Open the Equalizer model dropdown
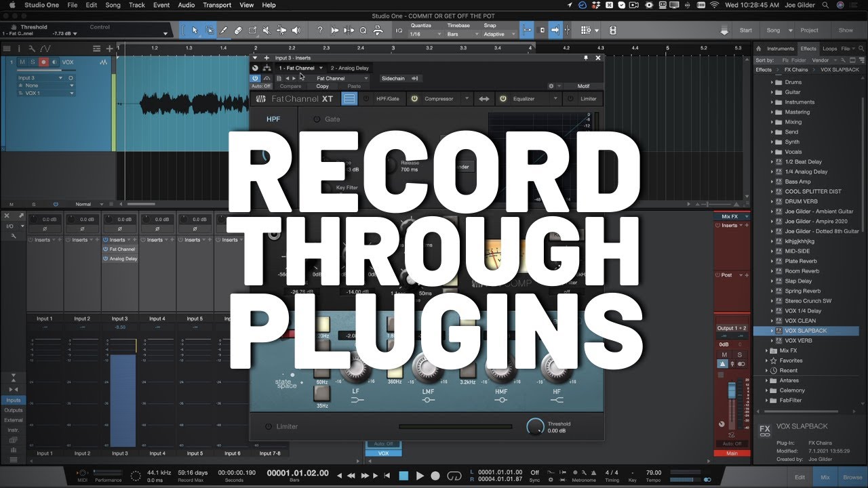Screen dimensions: 868x488 (x=555, y=99)
